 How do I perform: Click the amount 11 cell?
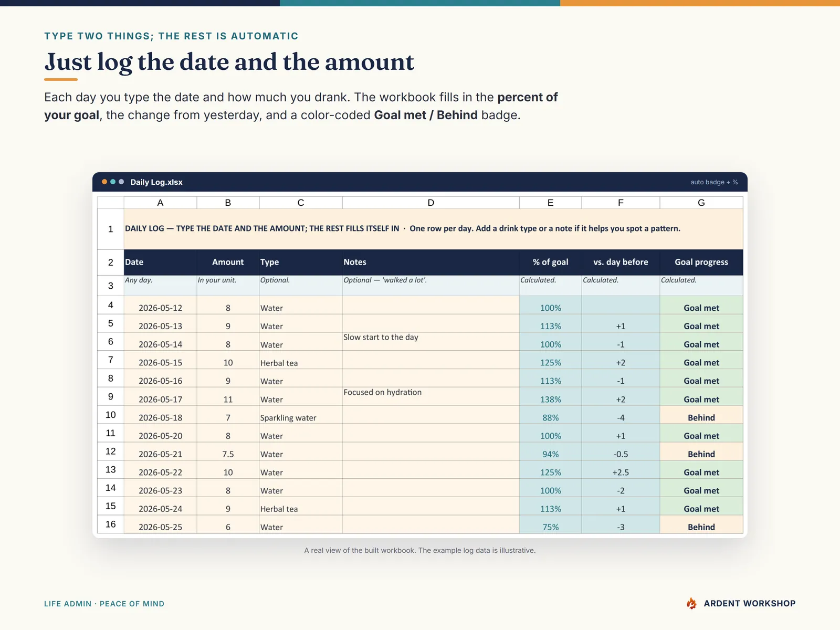coord(228,396)
